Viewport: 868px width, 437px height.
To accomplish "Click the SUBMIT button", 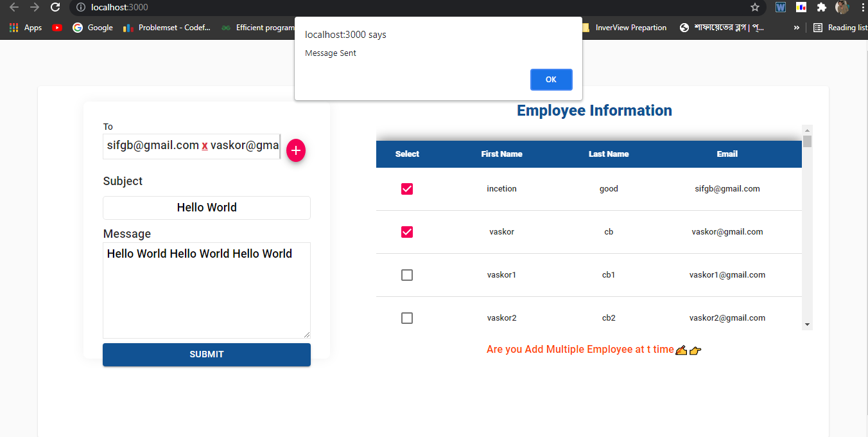I will (x=206, y=354).
